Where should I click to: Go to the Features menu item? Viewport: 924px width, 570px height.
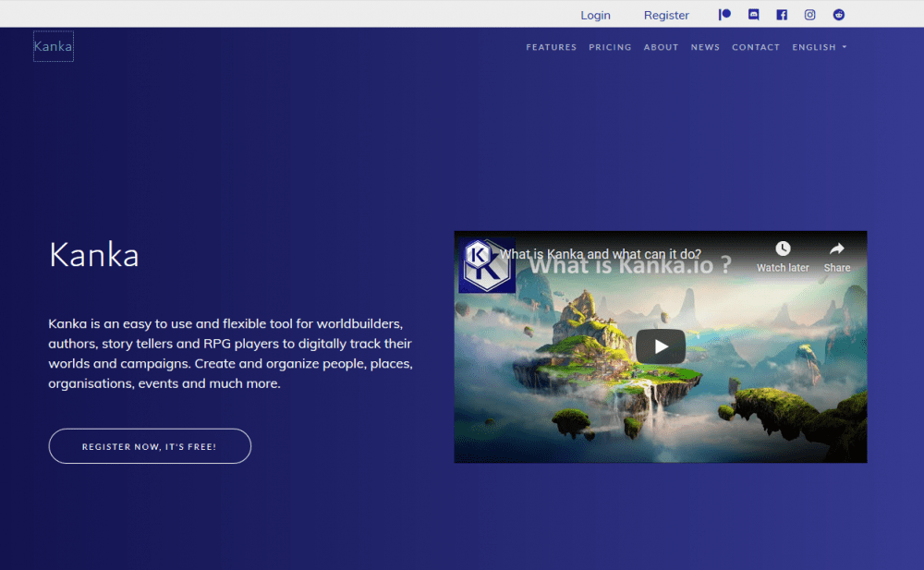tap(551, 47)
